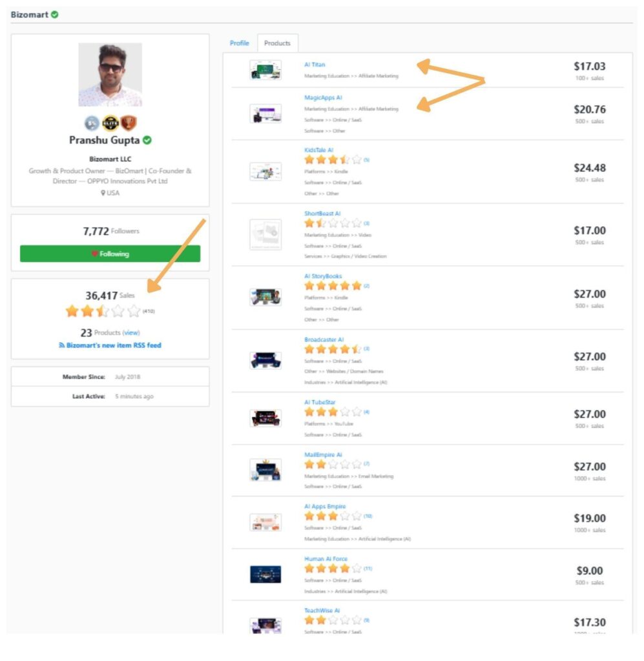Screen dimensions: 644x661
Task: Click the AI StoryBooks product thumbnail
Action: [x=265, y=297]
